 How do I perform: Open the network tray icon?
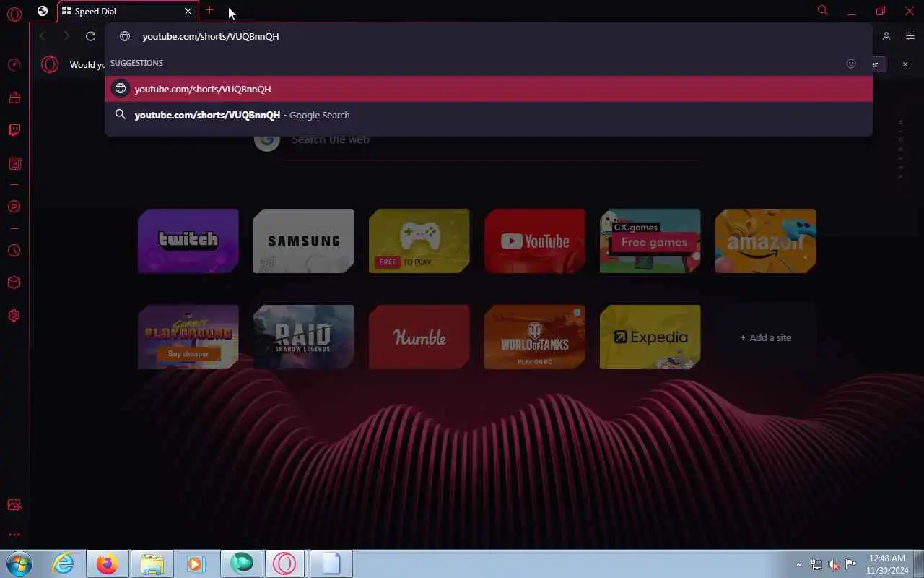point(816,564)
